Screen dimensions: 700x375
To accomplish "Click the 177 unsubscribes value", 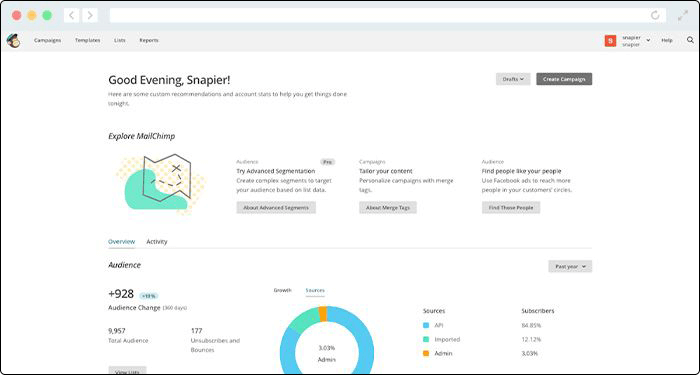I will click(x=196, y=331).
